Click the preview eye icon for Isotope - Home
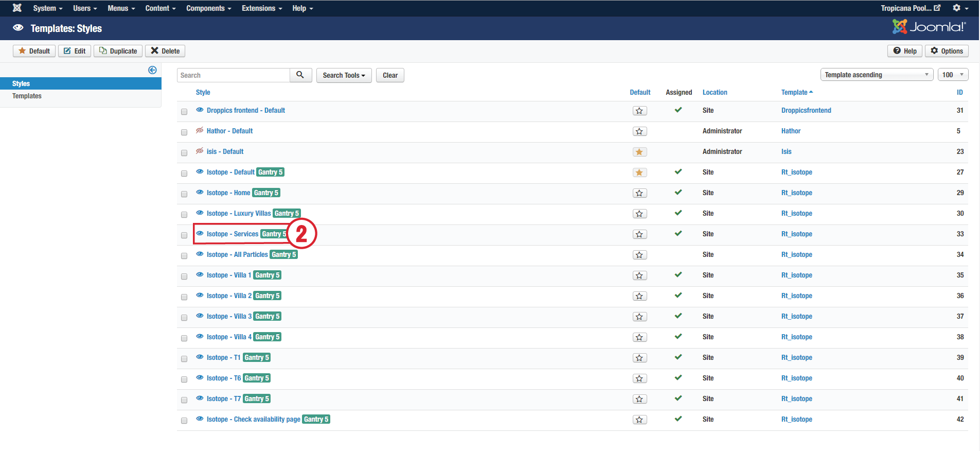980x451 pixels. [200, 192]
